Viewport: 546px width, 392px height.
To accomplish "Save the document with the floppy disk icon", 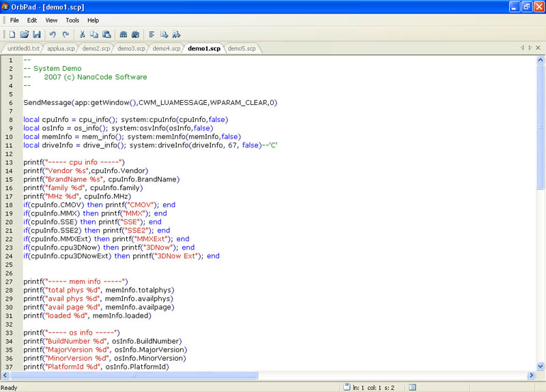I will pyautogui.click(x=36, y=34).
